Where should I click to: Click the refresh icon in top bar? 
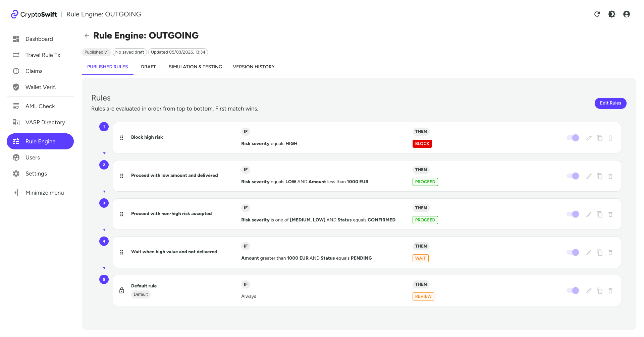(597, 14)
